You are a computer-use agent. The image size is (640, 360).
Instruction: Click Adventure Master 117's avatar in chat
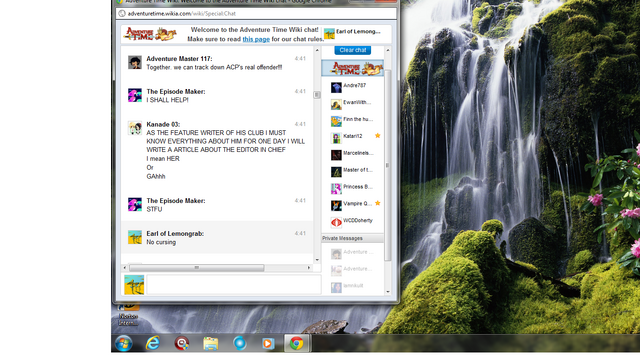click(x=135, y=62)
